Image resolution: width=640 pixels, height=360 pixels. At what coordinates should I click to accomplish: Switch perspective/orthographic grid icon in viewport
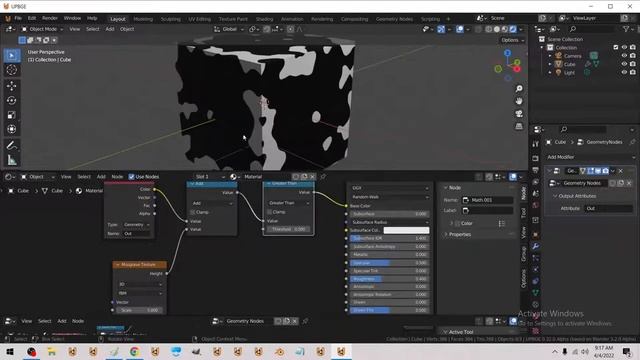coord(519,127)
